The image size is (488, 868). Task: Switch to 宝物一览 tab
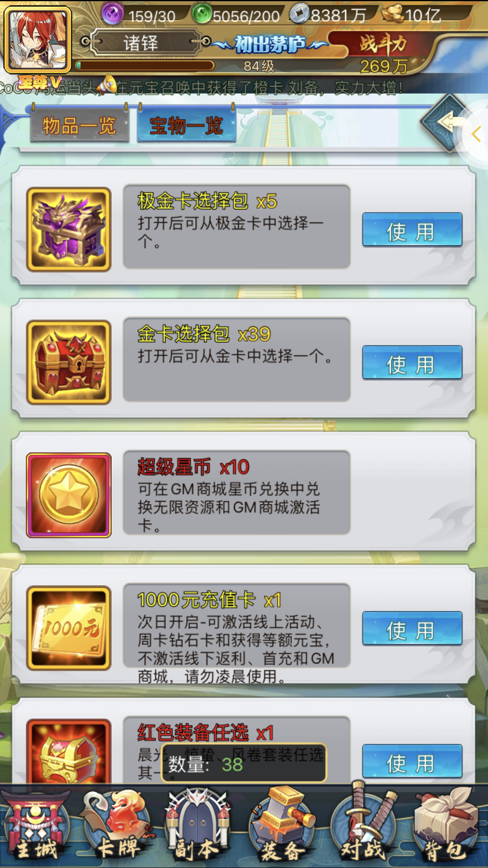(x=187, y=125)
